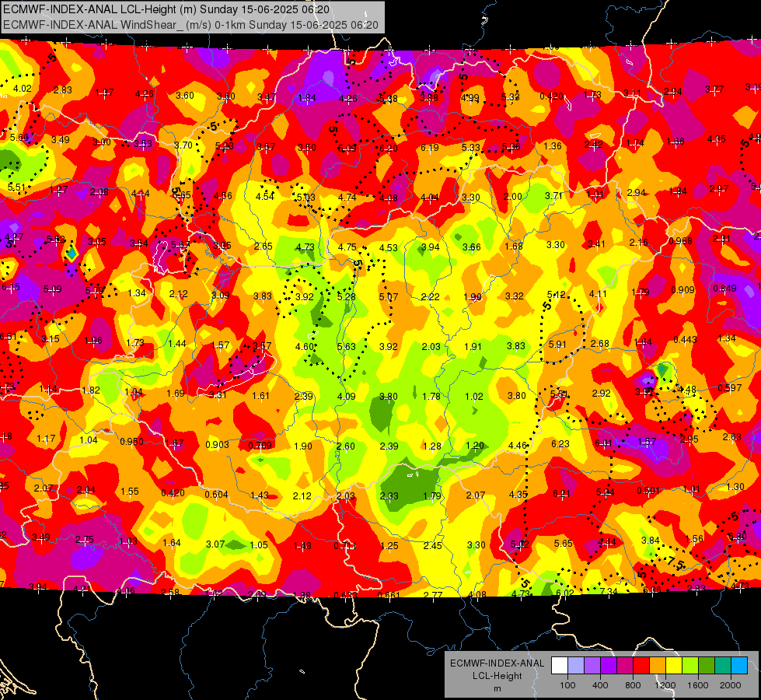Click the shear value 4.60
The height and width of the screenshot is (700, 761).
pyautogui.click(x=305, y=346)
